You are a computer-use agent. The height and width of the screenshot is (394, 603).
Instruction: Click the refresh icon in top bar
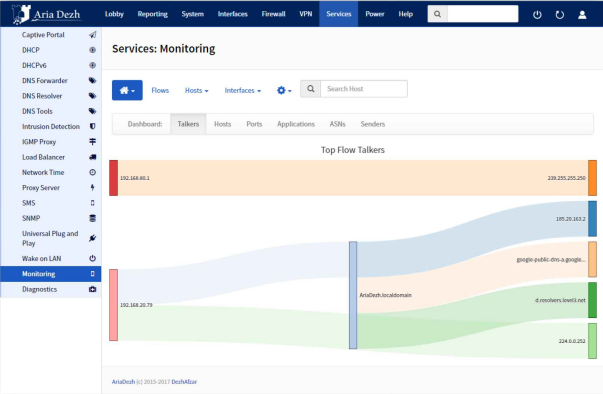click(560, 15)
